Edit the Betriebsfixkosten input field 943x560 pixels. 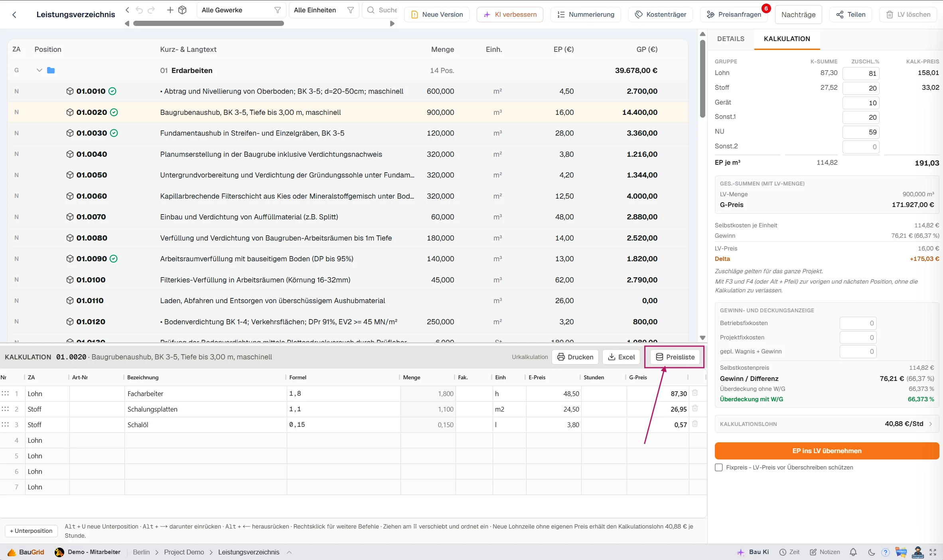coord(858,323)
